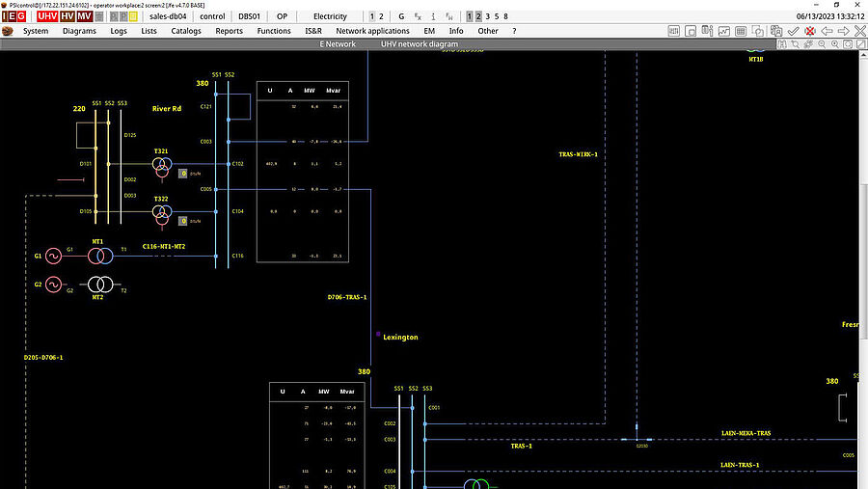Toggle the MV voltage level button
The height and width of the screenshot is (489, 868).
click(84, 16)
